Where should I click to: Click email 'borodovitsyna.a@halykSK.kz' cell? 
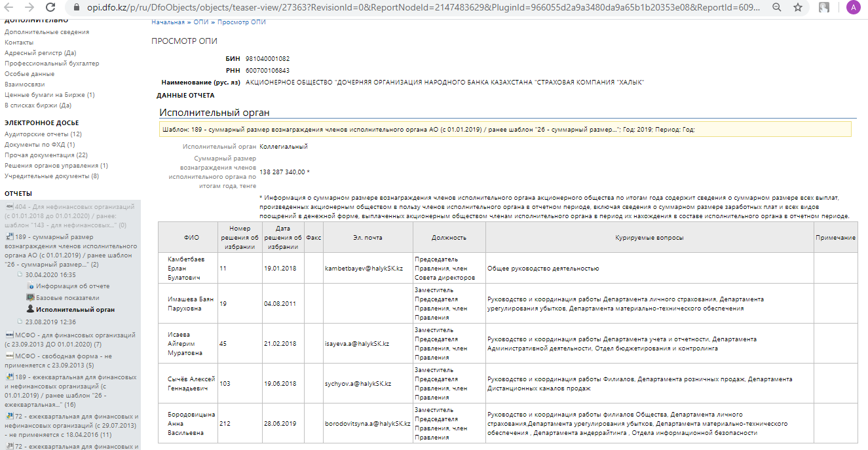[x=368, y=424]
